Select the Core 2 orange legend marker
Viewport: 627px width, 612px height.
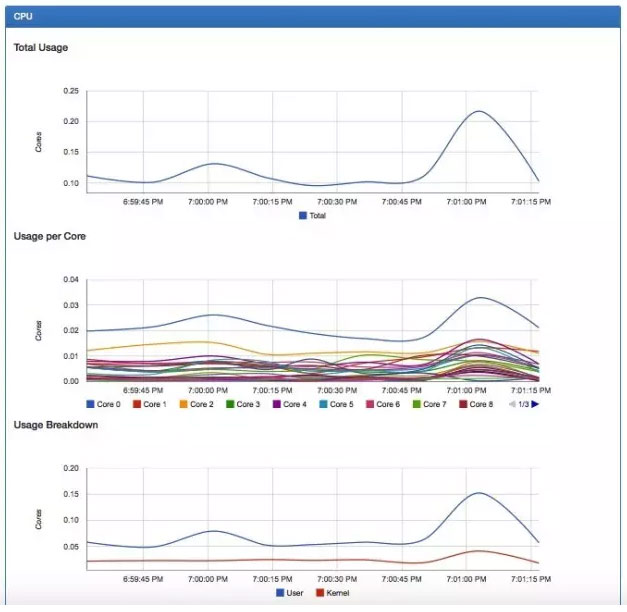[184, 404]
